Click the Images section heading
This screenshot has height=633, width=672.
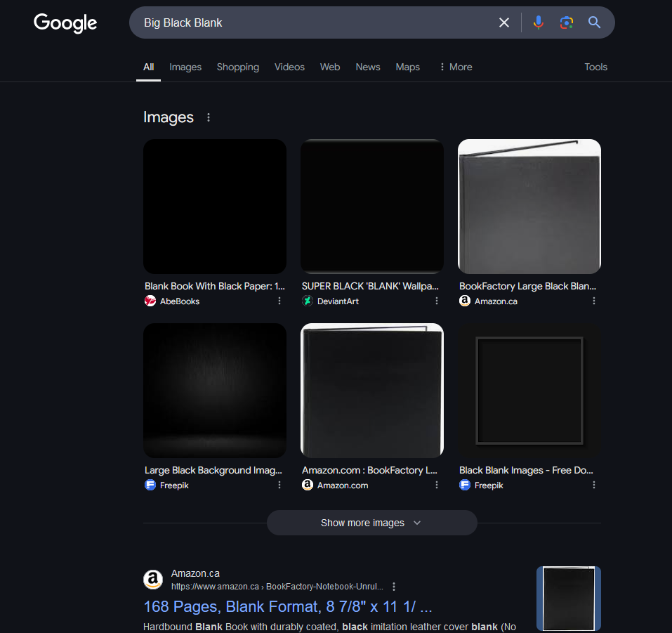pyautogui.click(x=169, y=117)
